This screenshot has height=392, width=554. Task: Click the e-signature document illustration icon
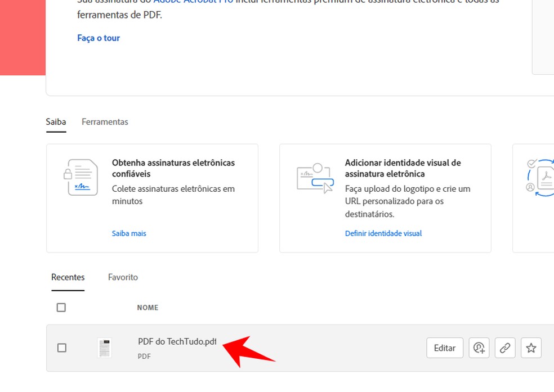(81, 177)
